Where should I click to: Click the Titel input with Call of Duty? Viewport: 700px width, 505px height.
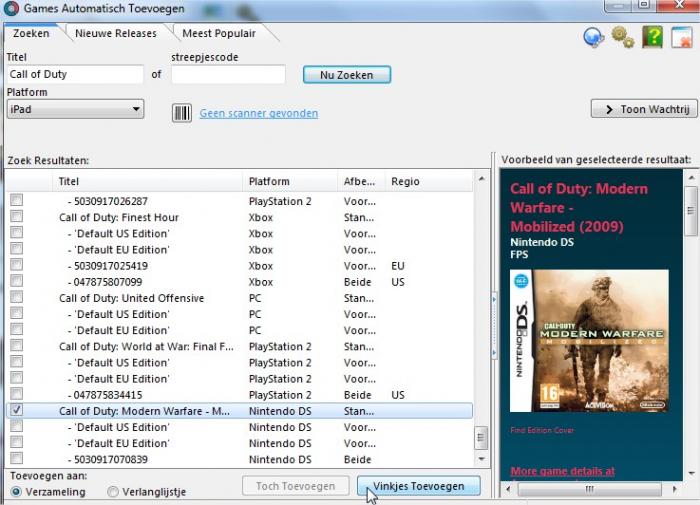[x=75, y=75]
